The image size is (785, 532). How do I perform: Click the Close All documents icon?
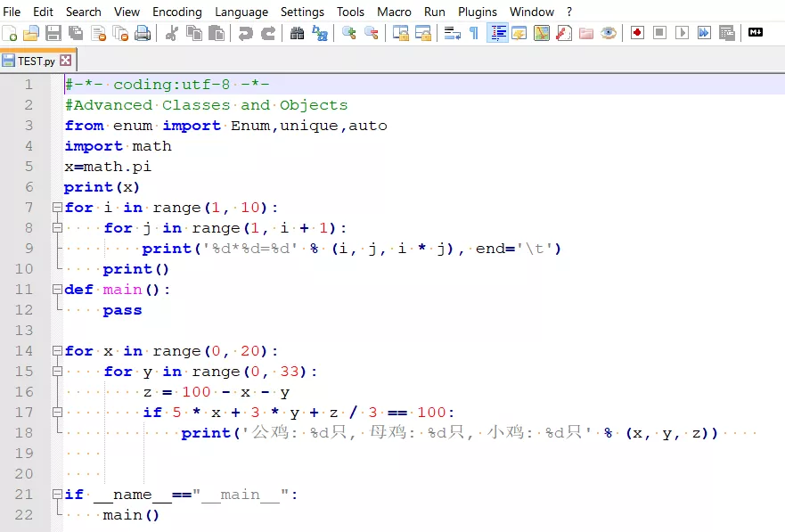[x=120, y=34]
